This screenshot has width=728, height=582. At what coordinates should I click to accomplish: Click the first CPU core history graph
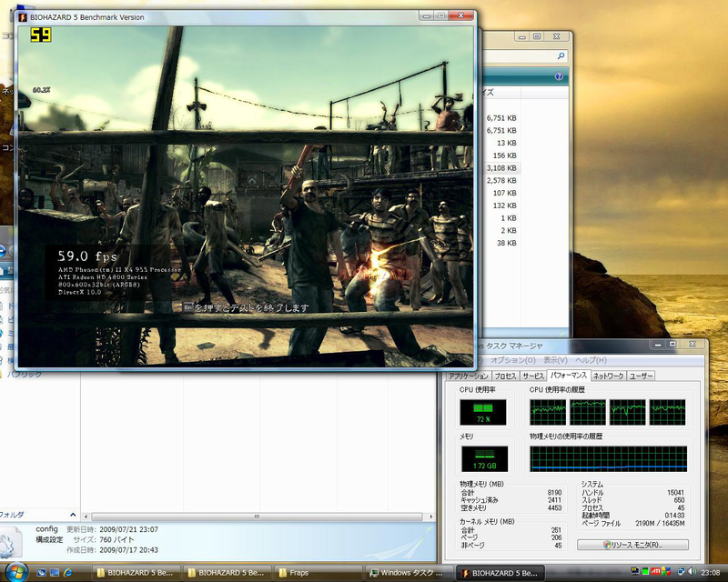548,412
